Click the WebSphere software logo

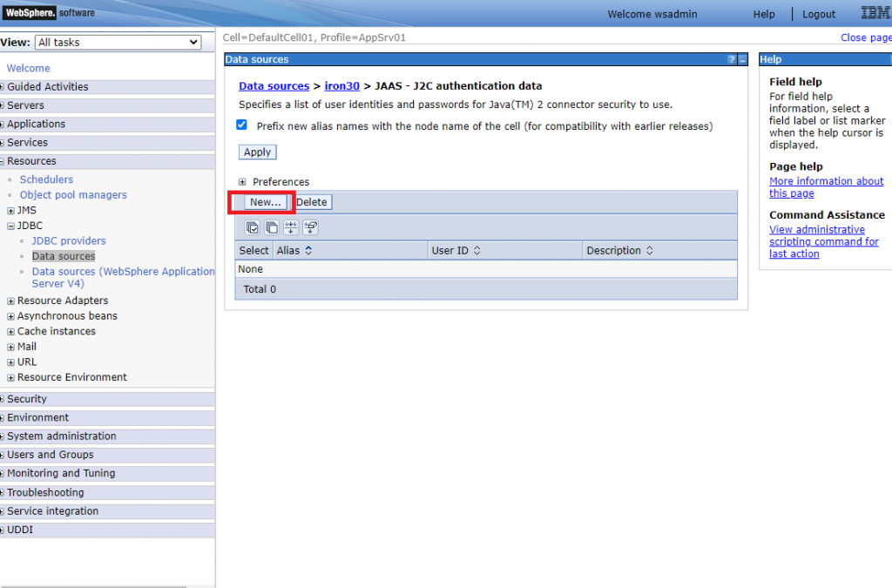point(50,12)
